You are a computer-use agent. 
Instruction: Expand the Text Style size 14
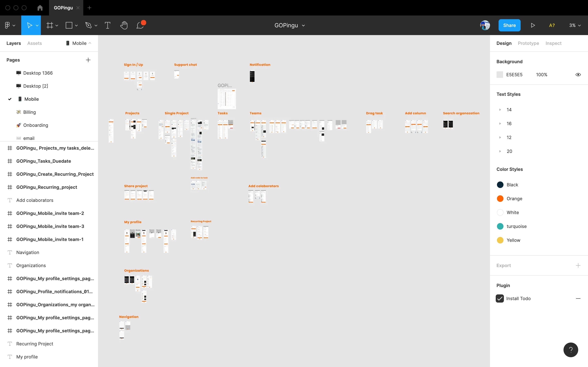tap(500, 109)
